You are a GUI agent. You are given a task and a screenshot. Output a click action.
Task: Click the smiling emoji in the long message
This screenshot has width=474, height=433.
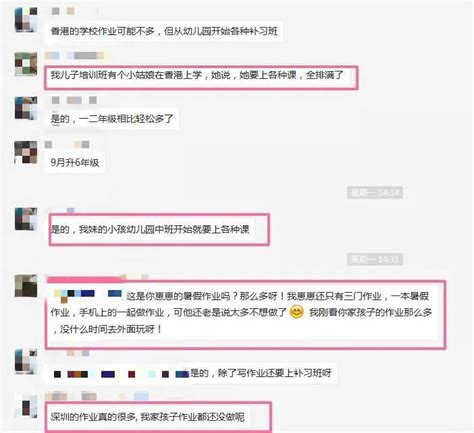coord(297,312)
